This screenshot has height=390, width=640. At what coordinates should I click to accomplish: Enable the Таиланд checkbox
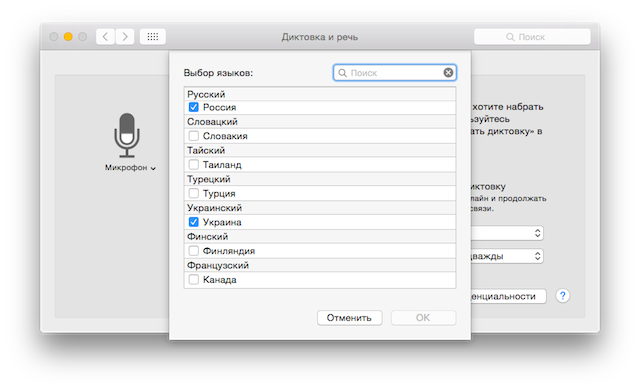193,164
